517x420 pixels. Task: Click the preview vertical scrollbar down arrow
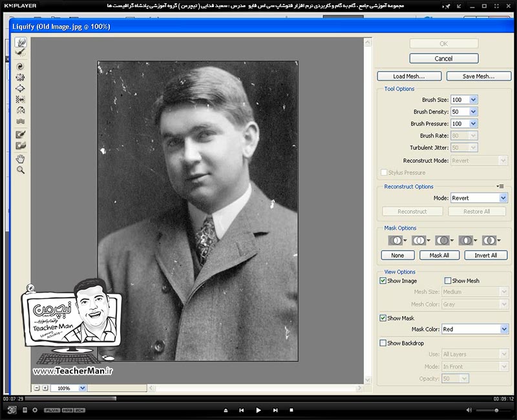pos(368,380)
